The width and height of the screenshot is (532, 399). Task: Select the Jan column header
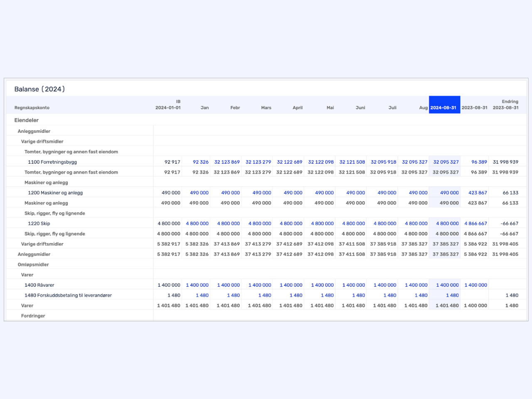(x=204, y=108)
